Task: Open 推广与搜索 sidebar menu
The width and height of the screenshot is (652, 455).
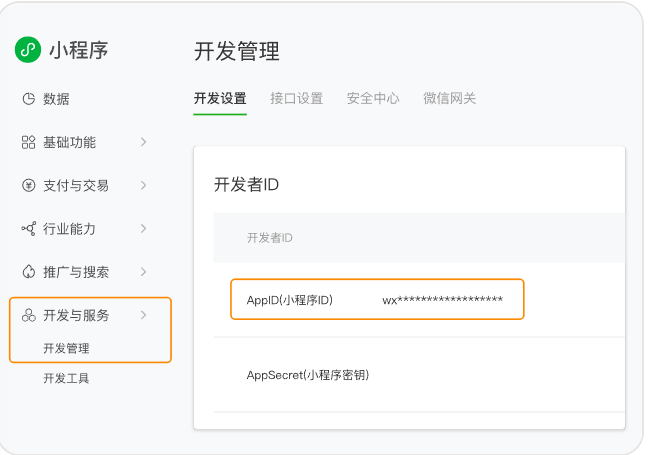Action: point(76,272)
